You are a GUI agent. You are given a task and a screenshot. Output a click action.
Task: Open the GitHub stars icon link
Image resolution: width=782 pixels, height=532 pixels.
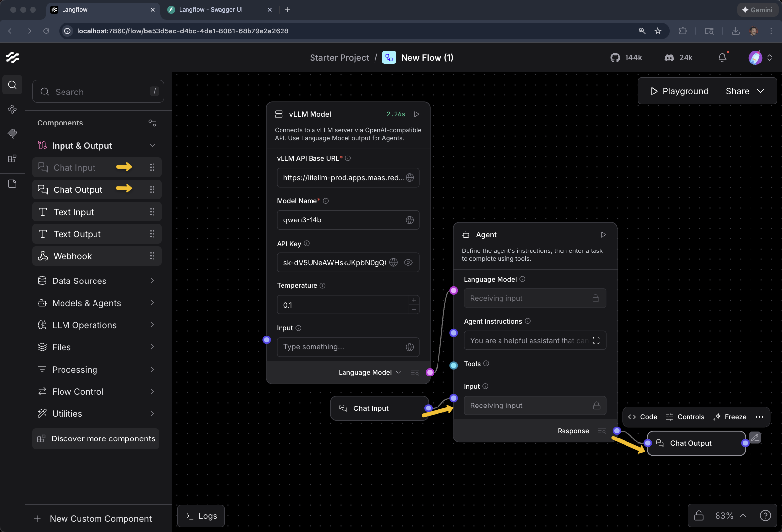[x=615, y=58]
